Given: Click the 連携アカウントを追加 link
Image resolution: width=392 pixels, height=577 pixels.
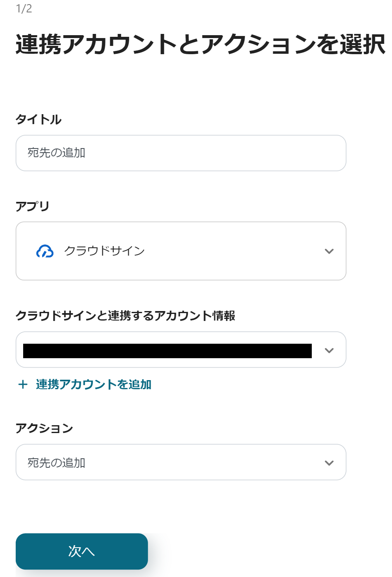Looking at the screenshot, I should tap(93, 385).
